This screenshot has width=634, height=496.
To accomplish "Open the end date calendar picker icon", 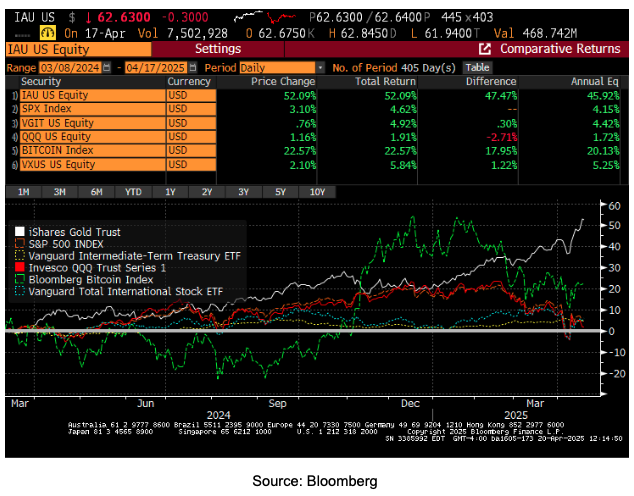I will 193,68.
